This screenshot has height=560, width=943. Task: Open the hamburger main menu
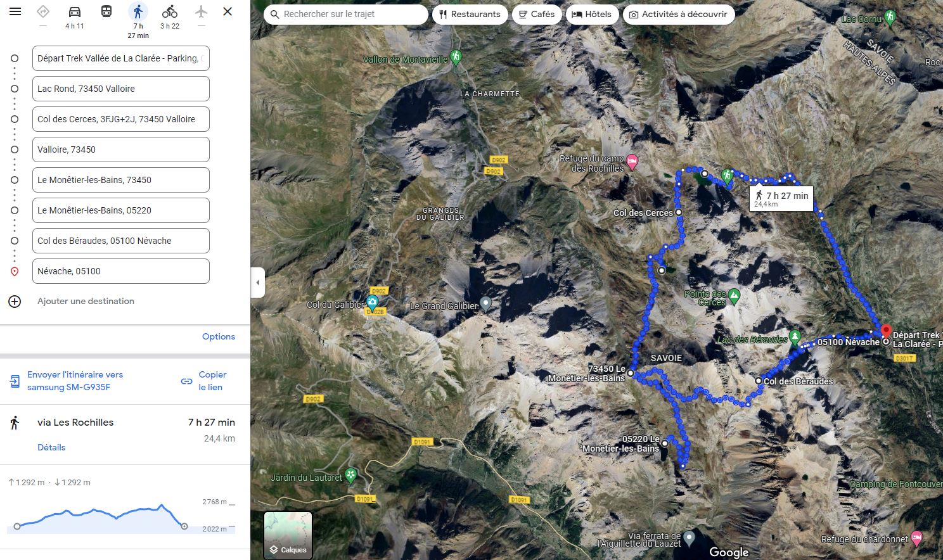coord(15,11)
